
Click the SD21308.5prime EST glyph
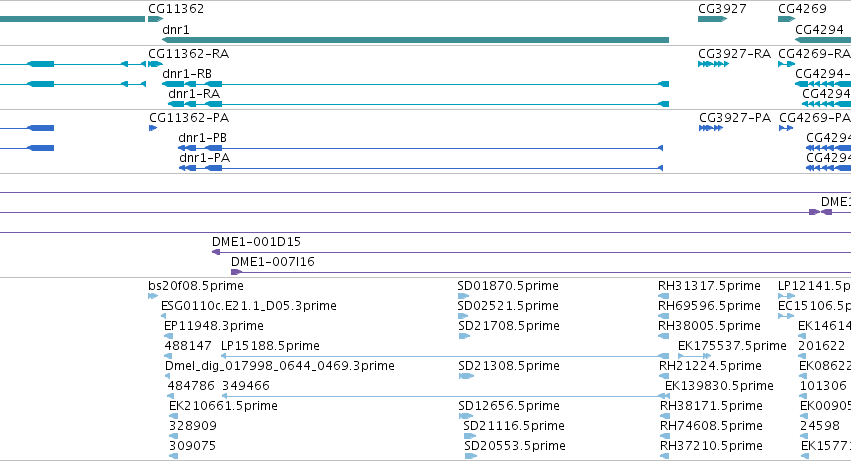pyautogui.click(x=466, y=376)
